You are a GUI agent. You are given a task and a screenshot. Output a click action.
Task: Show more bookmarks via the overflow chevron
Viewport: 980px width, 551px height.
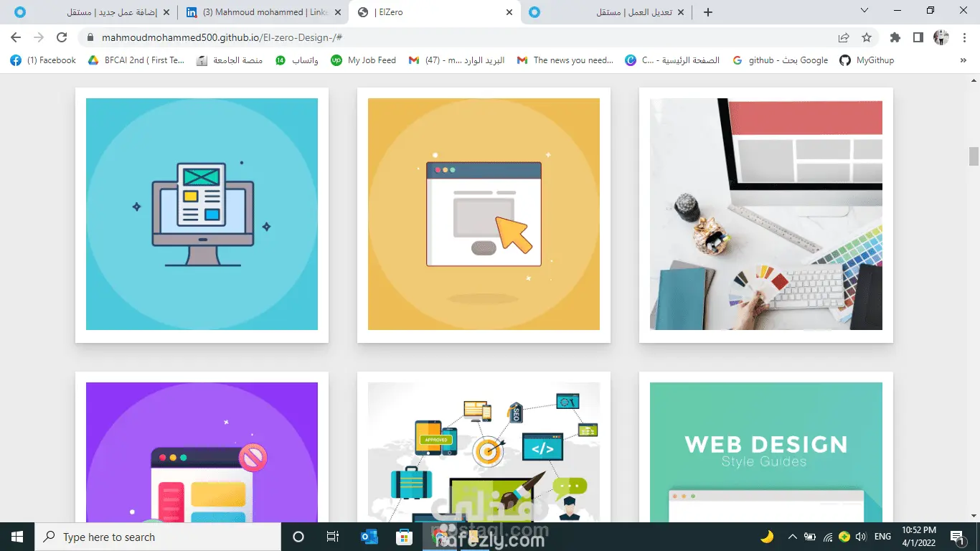[x=963, y=60]
